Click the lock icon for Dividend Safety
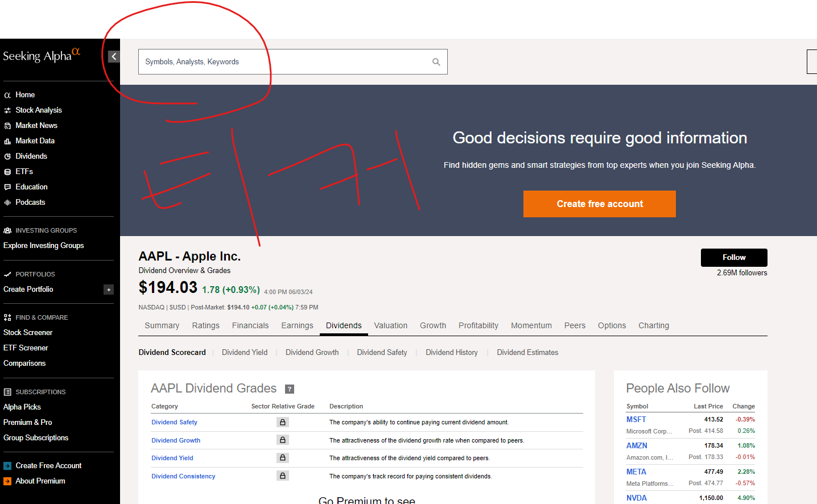Viewport: 817px width, 504px height. [x=283, y=422]
